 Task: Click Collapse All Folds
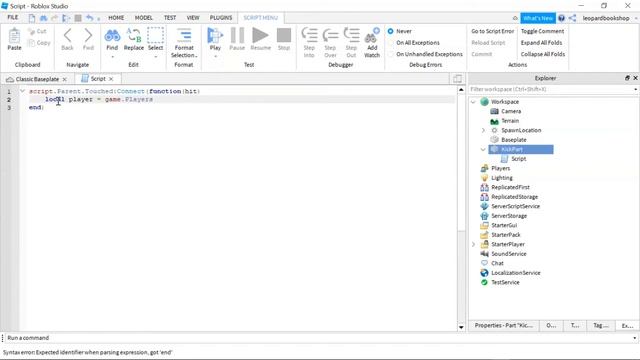tap(543, 54)
